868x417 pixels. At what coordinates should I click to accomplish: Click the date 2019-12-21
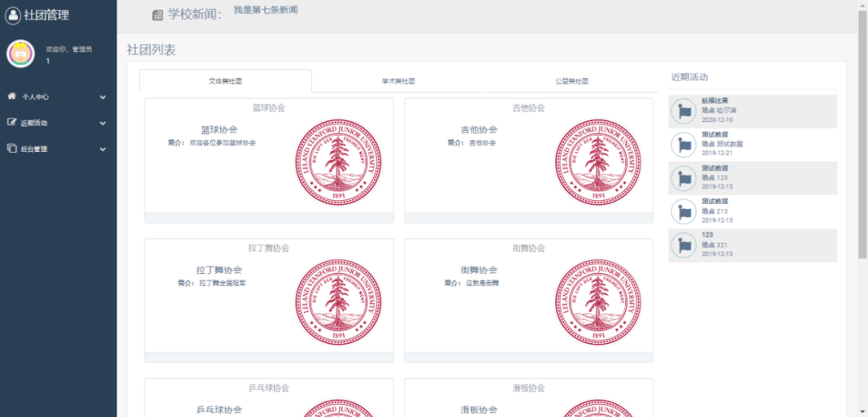coord(718,153)
